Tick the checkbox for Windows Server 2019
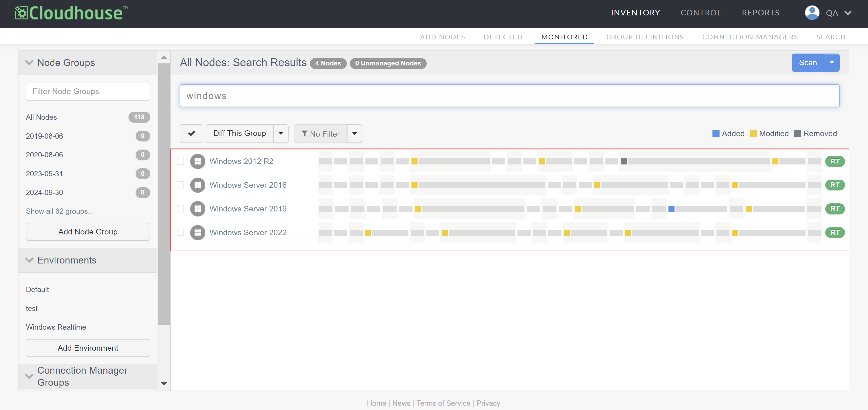 181,209
